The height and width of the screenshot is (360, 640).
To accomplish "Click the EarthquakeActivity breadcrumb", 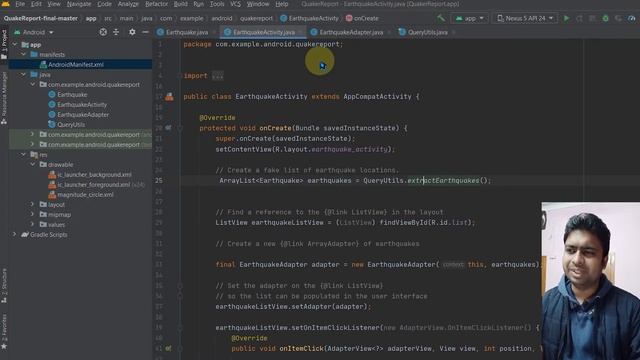I will pos(309,18).
